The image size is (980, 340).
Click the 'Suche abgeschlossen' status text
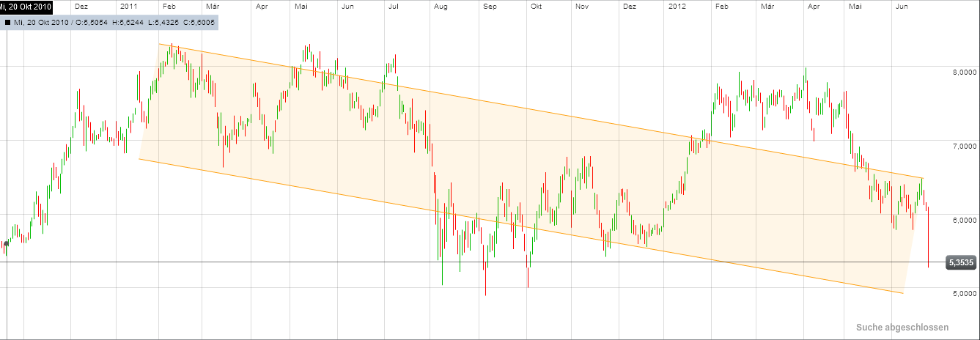[902, 328]
